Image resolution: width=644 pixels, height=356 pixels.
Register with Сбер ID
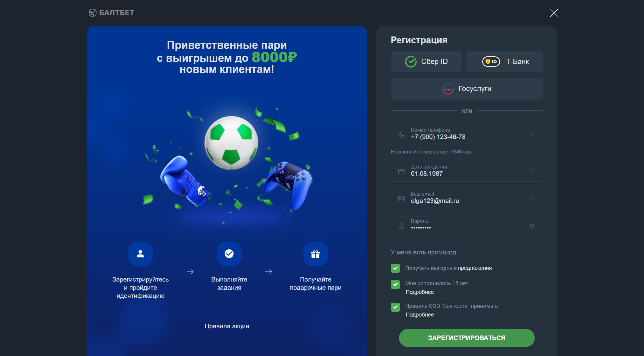tap(426, 61)
